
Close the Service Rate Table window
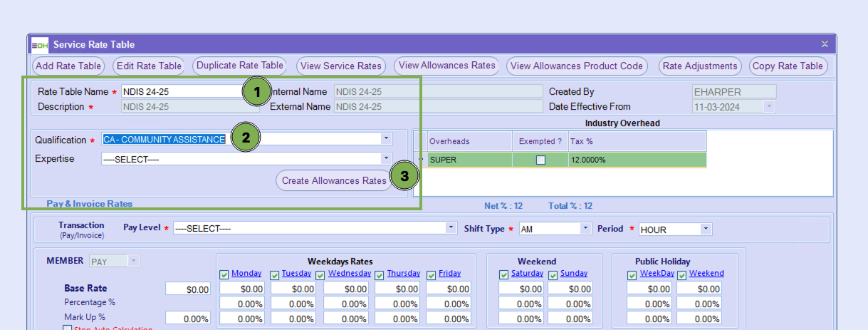point(825,44)
